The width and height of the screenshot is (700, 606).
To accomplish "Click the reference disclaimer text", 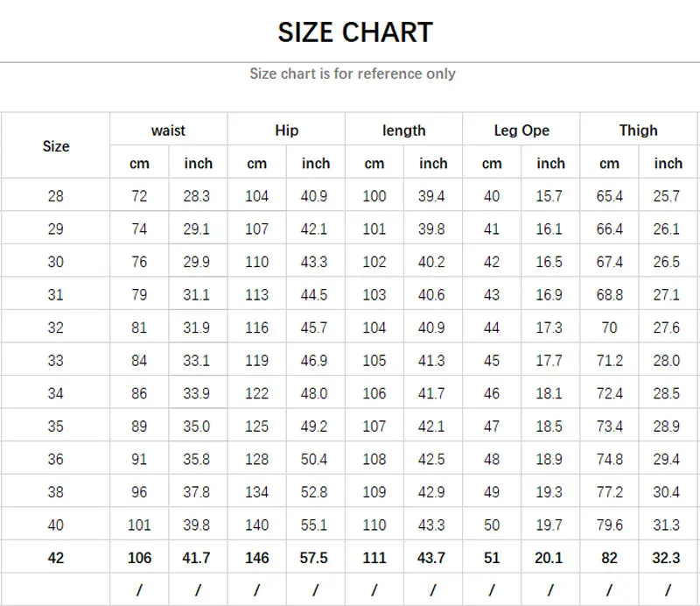I will [353, 74].
